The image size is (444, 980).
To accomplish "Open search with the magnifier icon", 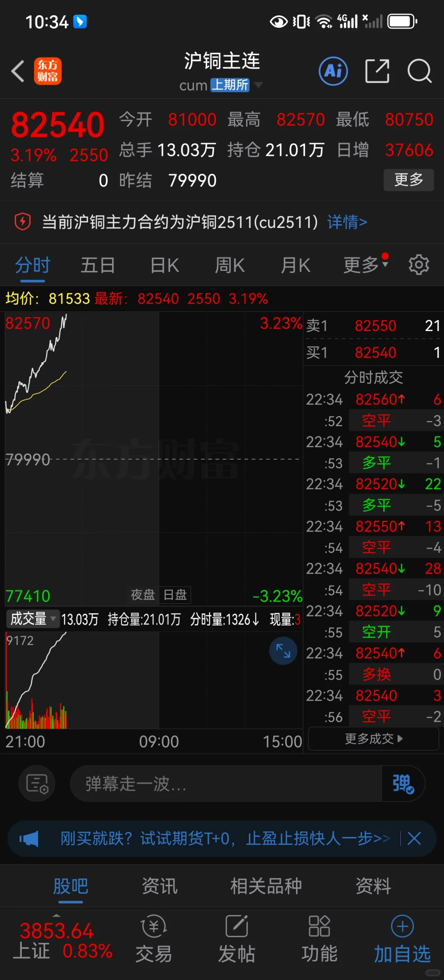I will click(419, 71).
